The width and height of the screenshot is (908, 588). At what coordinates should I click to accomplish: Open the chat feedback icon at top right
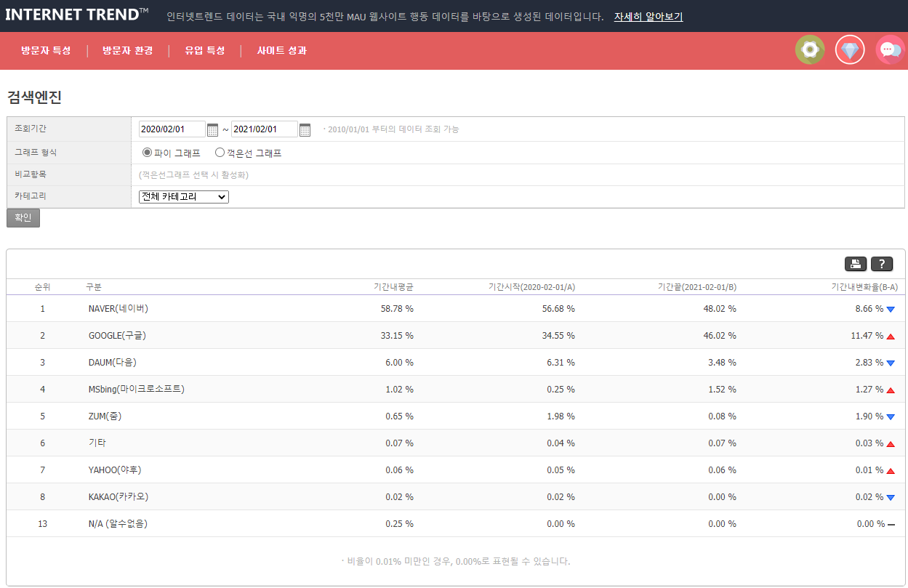click(889, 49)
